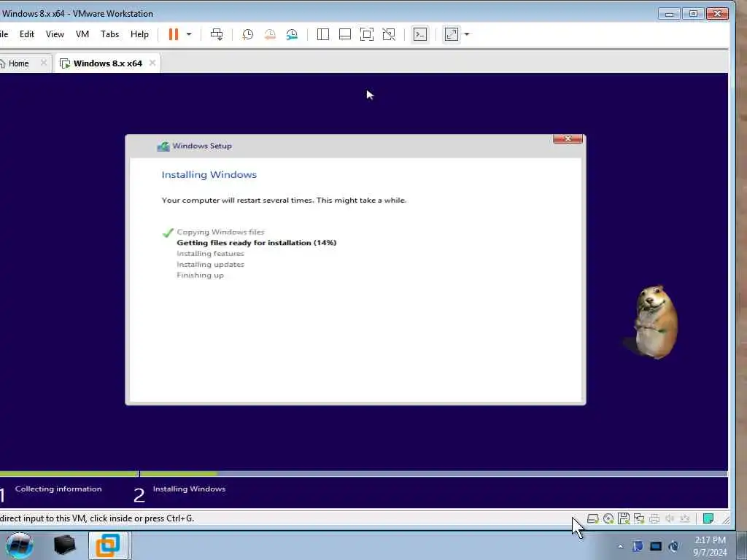Open the Windows Start menu orb
This screenshot has width=747, height=560.
pyautogui.click(x=20, y=545)
